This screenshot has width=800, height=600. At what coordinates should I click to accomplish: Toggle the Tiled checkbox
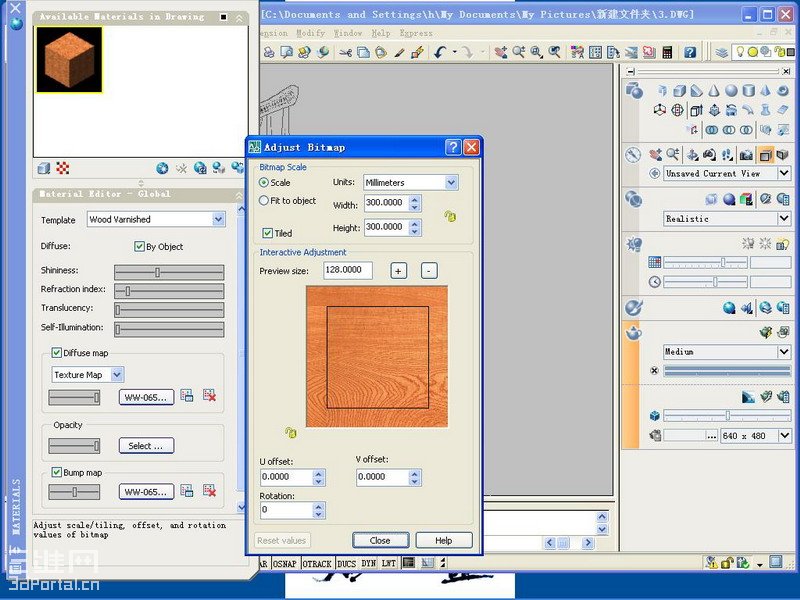click(267, 233)
